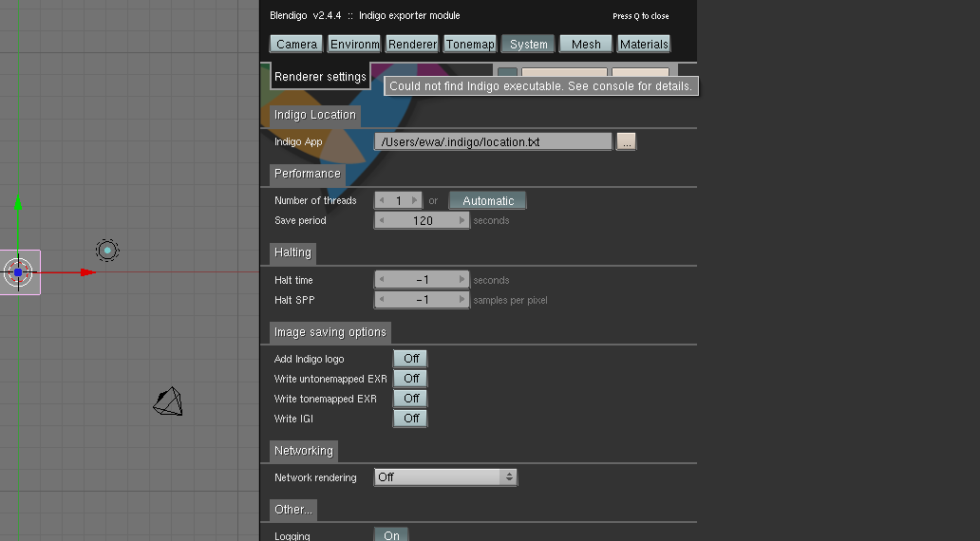Toggle Write IGI option

[410, 419]
